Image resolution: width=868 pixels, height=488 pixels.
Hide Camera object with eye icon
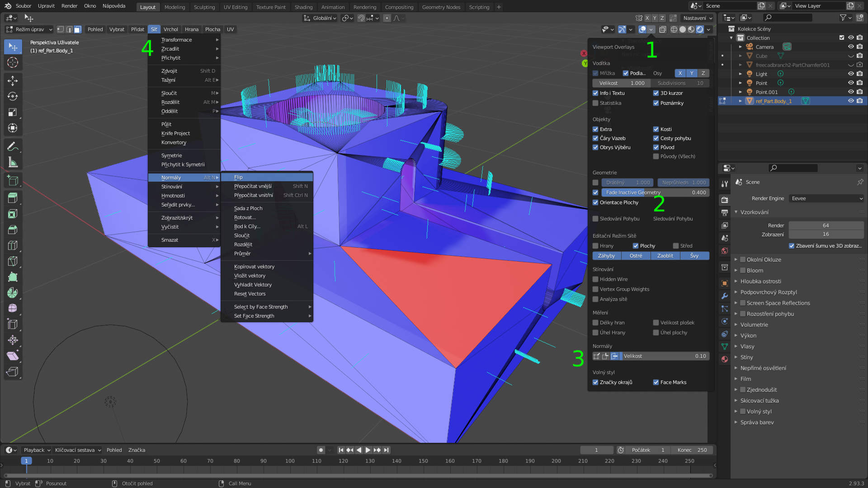pyautogui.click(x=850, y=47)
